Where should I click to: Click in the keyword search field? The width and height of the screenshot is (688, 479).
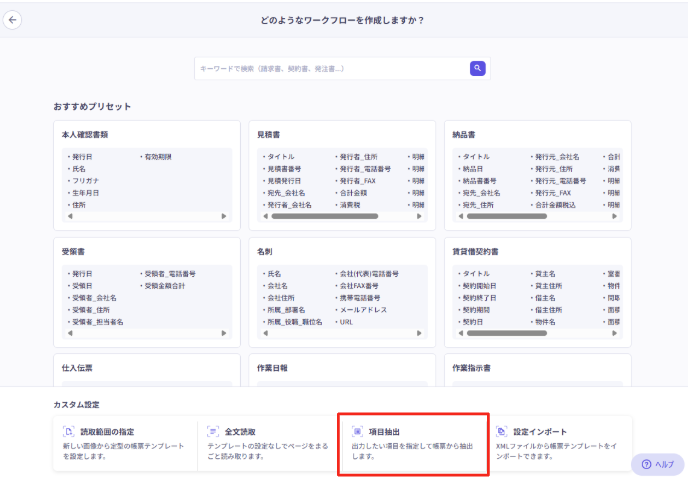tap(330, 68)
